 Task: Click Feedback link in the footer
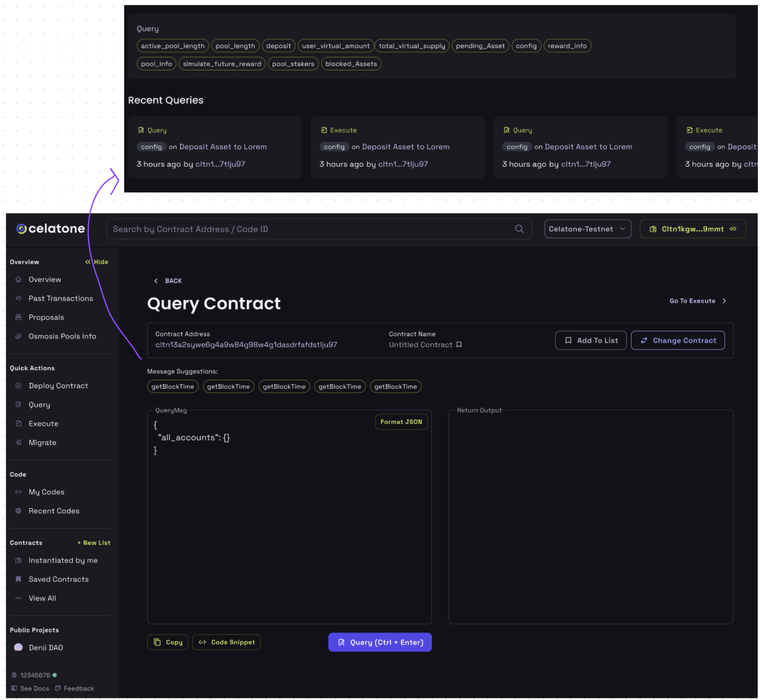coord(79,688)
